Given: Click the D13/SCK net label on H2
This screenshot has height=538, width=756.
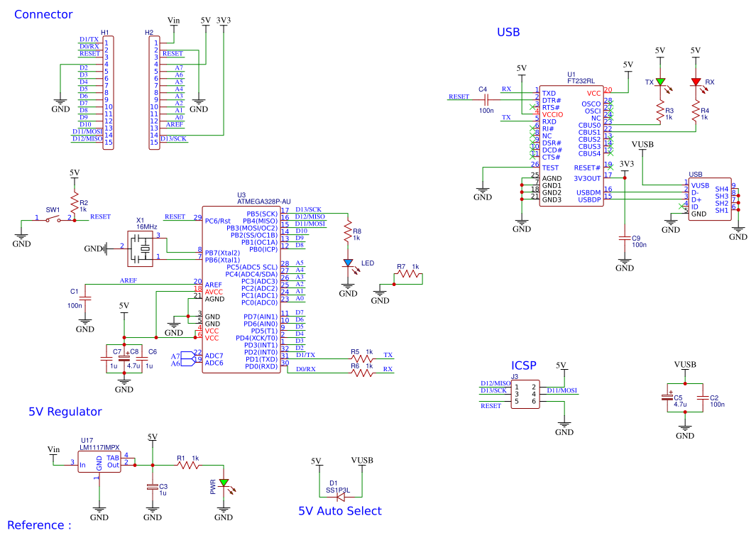Looking at the screenshot, I should click(x=173, y=139).
